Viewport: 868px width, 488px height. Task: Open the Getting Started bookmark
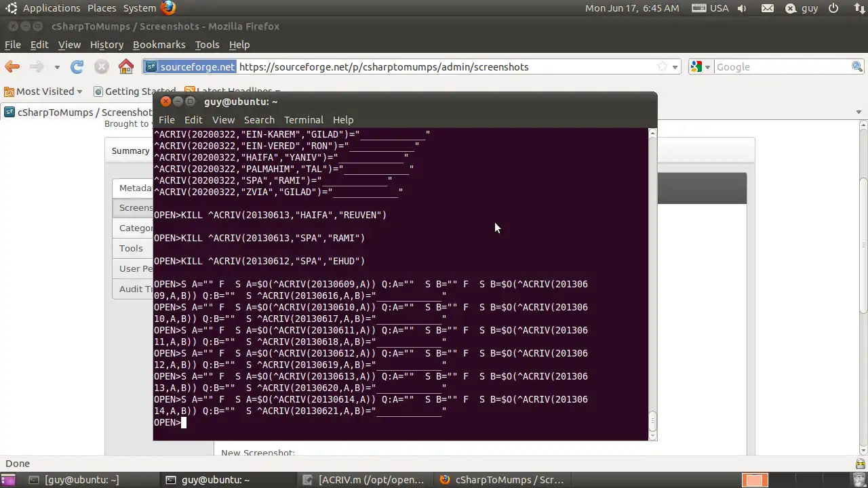(x=134, y=91)
